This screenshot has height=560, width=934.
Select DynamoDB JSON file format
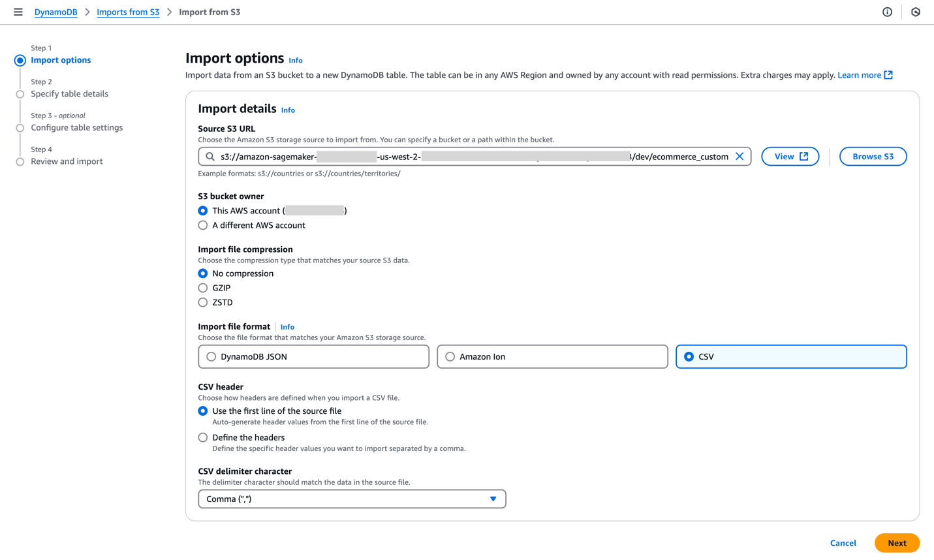tap(313, 357)
